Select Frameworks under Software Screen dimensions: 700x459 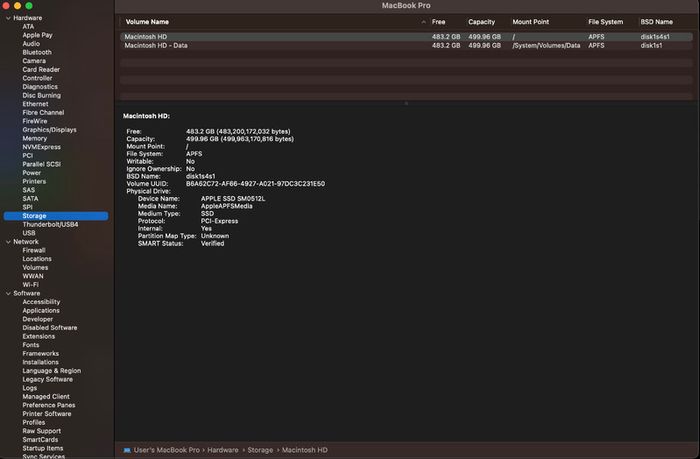(41, 354)
